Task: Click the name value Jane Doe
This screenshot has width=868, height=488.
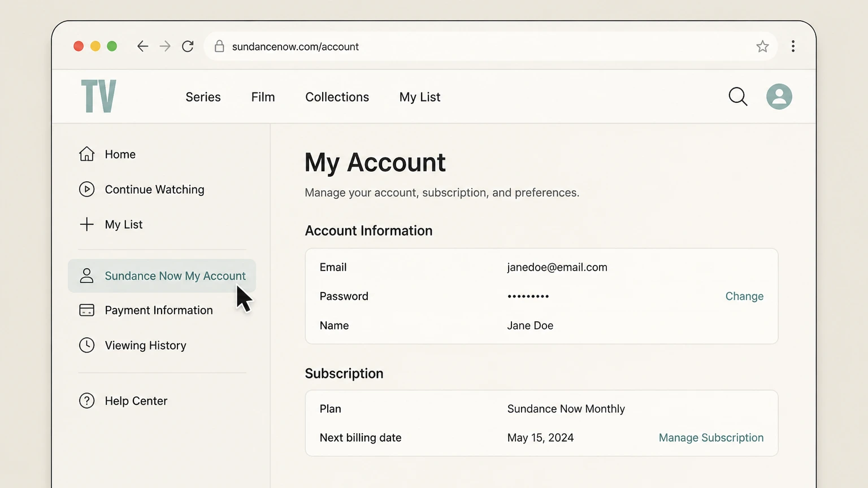Action: (x=530, y=325)
